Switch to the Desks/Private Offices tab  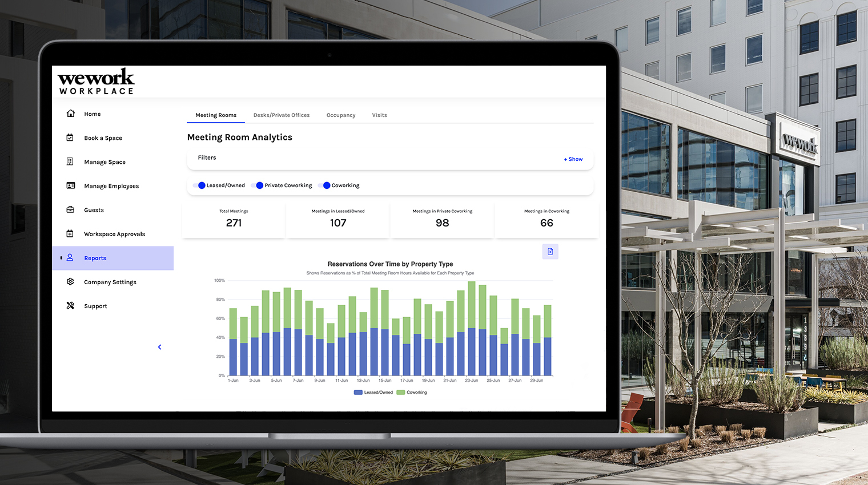(x=282, y=115)
